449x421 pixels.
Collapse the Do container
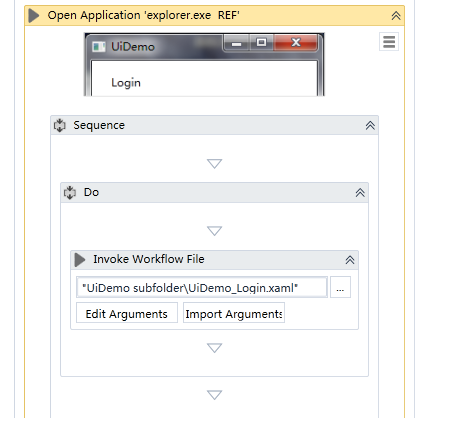click(x=360, y=192)
